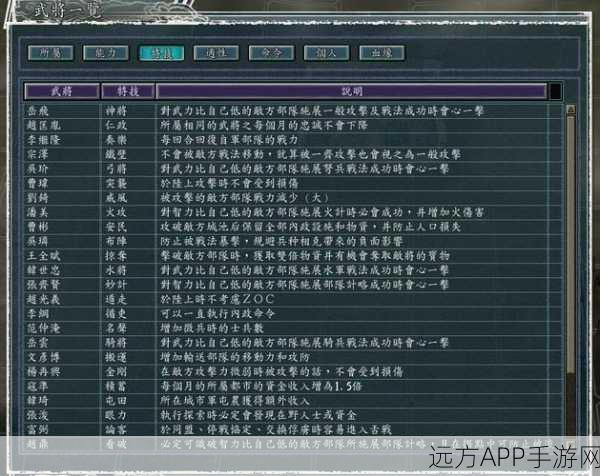Click the 突襲 skill cell
Screen dimensions: 600x476
[116, 183]
